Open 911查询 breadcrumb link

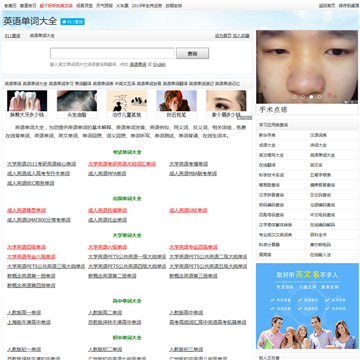point(12,36)
